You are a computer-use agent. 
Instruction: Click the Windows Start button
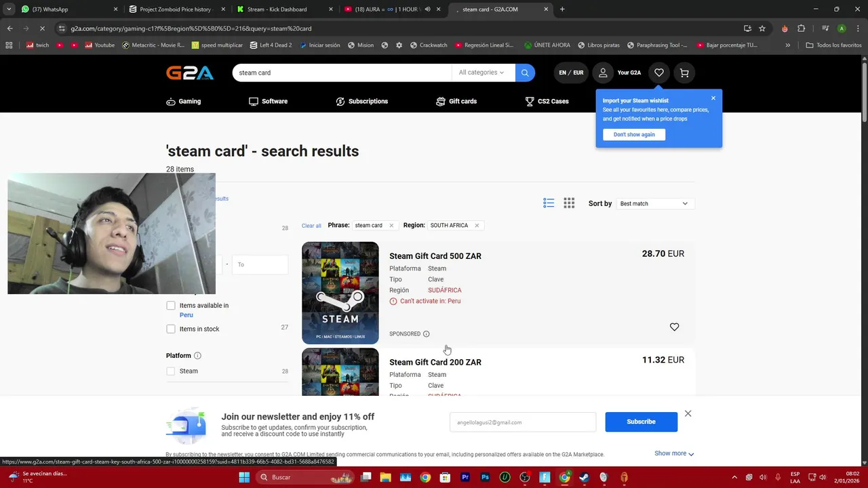(244, 477)
